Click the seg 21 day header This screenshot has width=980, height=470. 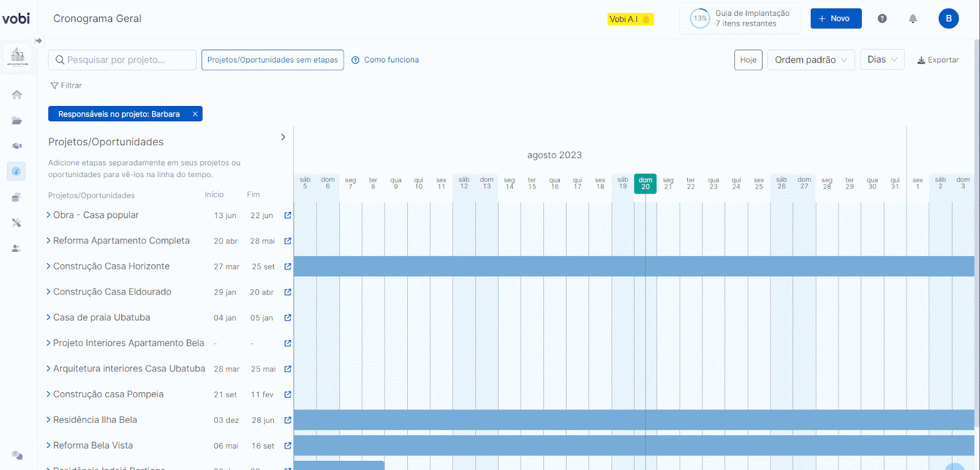pos(668,183)
